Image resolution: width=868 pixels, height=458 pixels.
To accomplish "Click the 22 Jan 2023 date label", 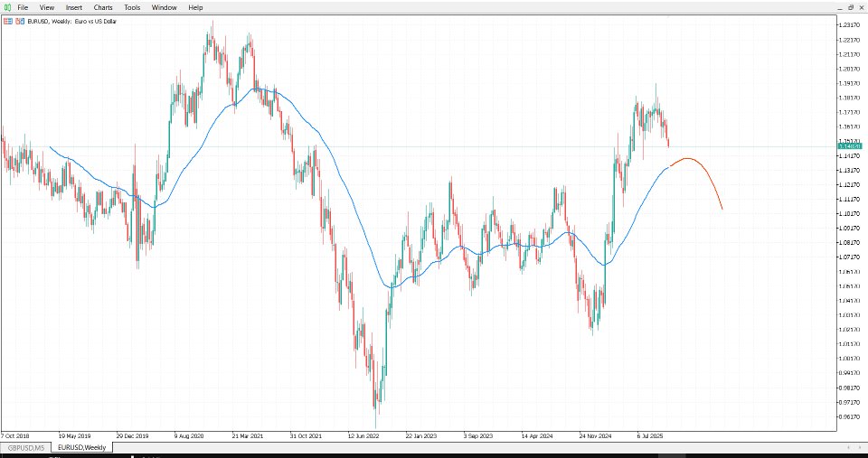I will [421, 435].
